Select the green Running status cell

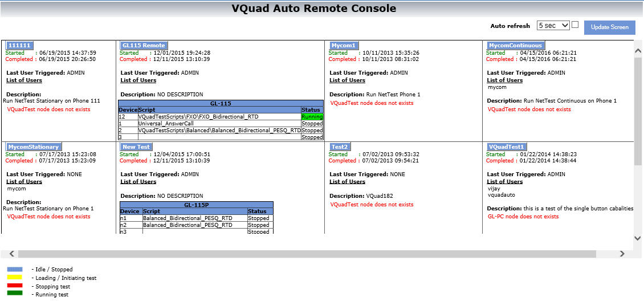[x=312, y=117]
